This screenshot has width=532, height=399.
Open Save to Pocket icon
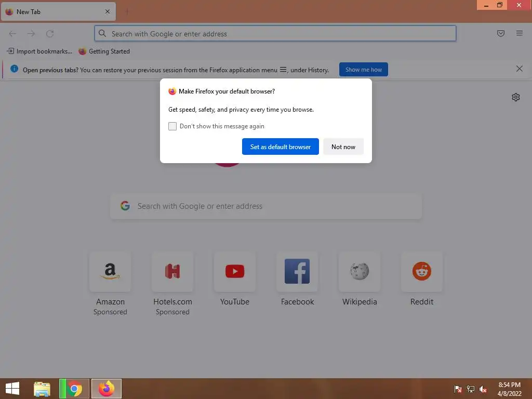[500, 33]
